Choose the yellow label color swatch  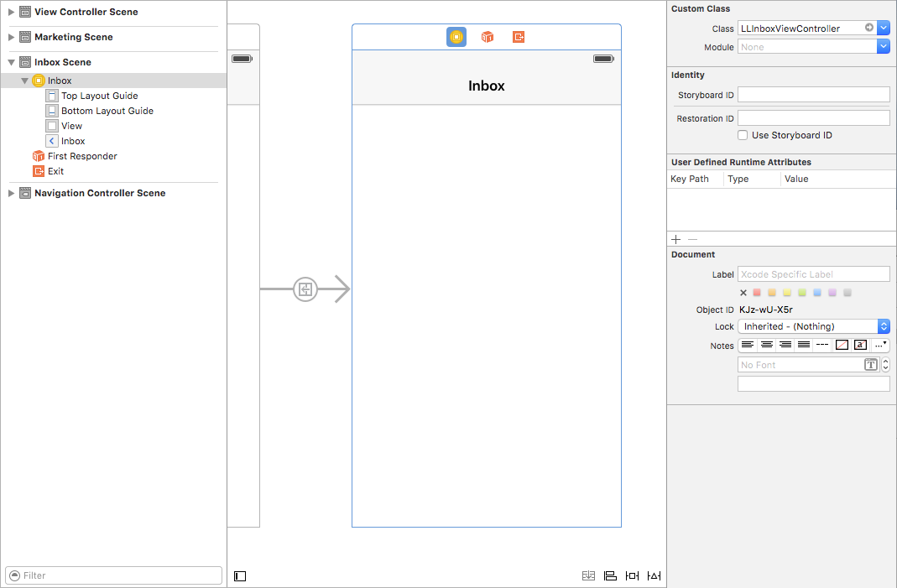point(786,292)
